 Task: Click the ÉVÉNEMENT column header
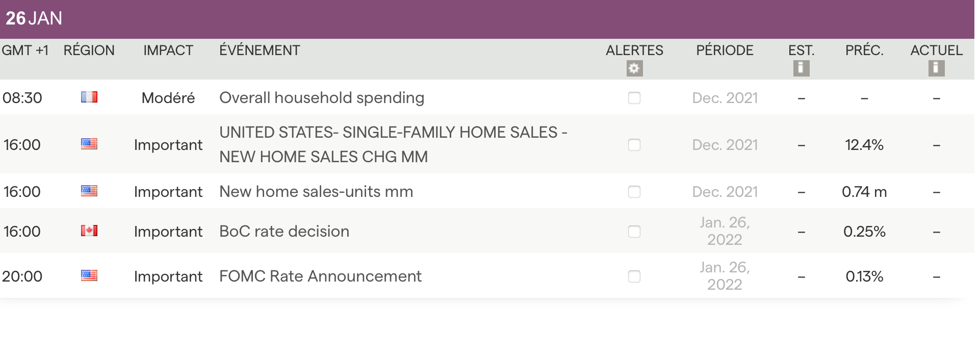click(260, 50)
